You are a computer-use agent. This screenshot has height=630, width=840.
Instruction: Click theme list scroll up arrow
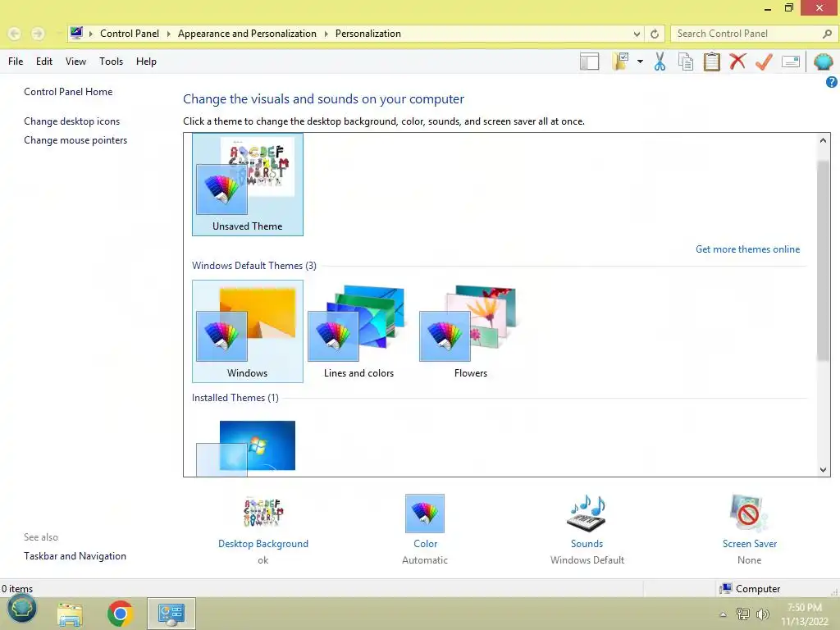click(823, 140)
